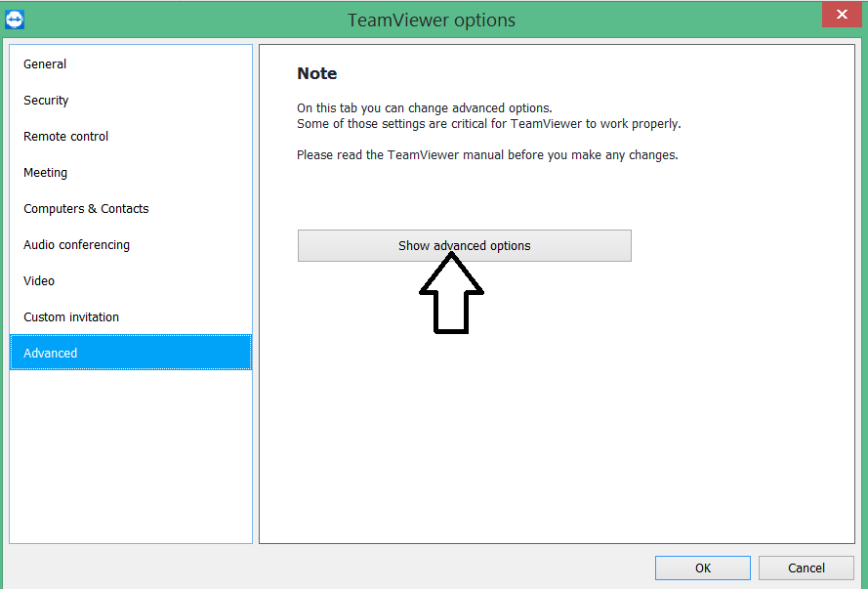Close the TeamViewer options window
The image size is (868, 589).
[842, 15]
